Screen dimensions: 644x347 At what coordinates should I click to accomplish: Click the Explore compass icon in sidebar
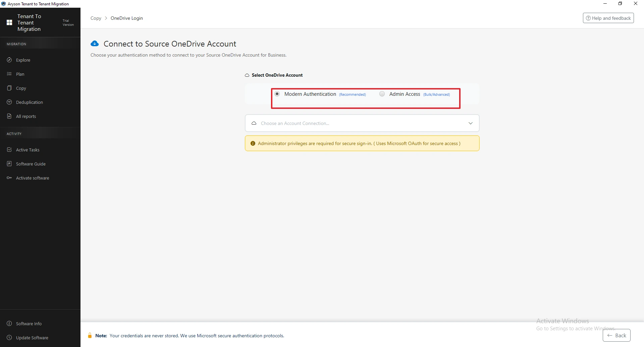9,60
